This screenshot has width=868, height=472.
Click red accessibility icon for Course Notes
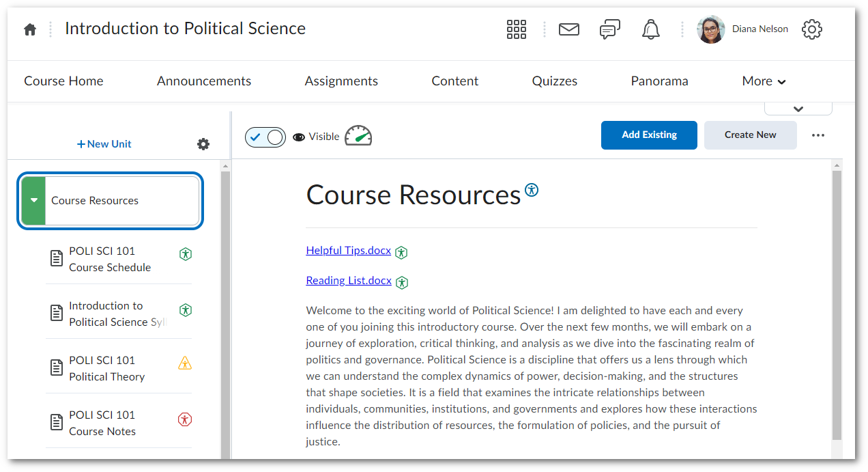coord(185,419)
